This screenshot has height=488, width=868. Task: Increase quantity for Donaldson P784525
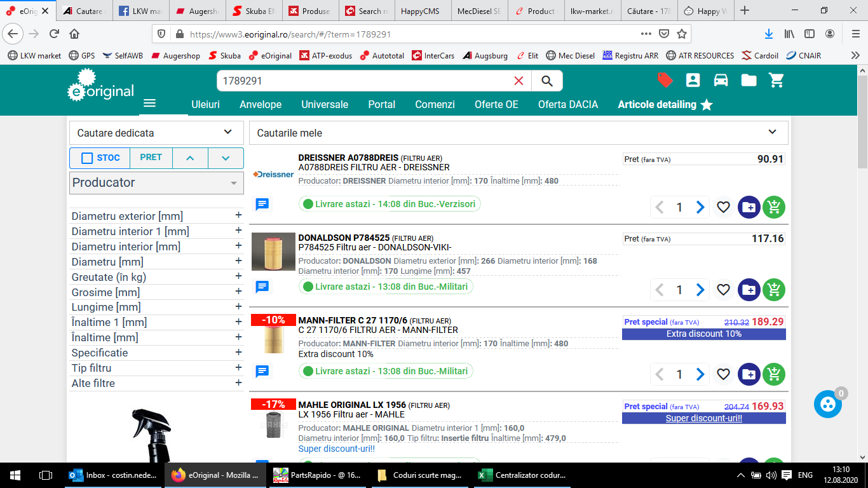tap(700, 290)
